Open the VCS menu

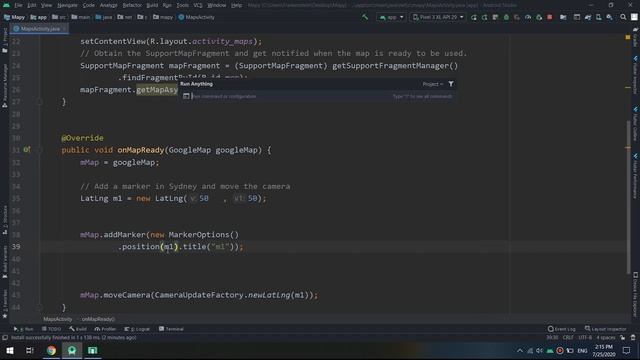click(198, 5)
